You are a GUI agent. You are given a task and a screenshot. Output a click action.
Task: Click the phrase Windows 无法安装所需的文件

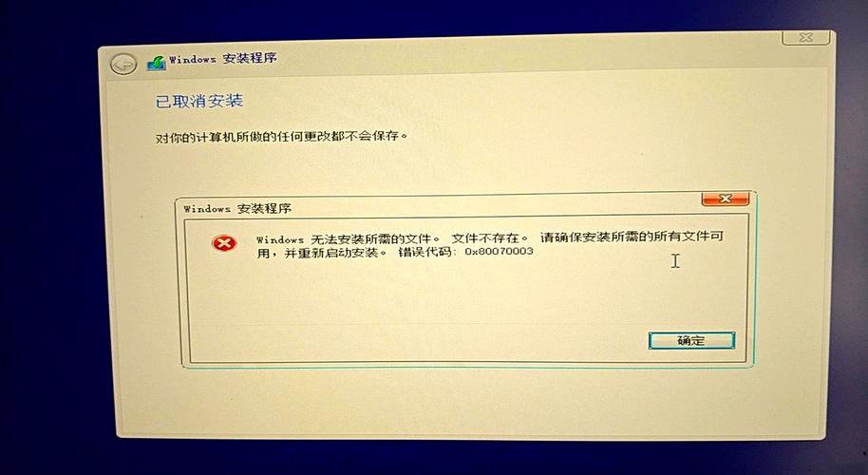point(345,239)
